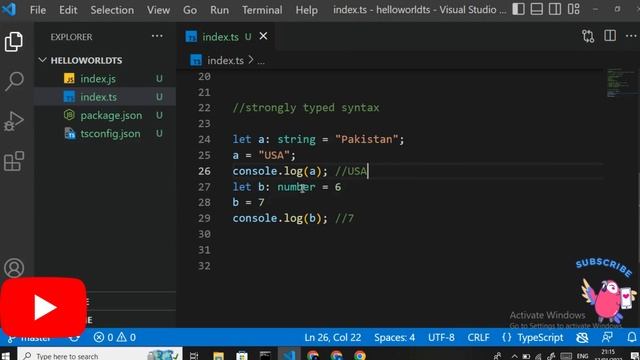The width and height of the screenshot is (640, 360).
Task: Open the Go menu
Action: tap(190, 10)
